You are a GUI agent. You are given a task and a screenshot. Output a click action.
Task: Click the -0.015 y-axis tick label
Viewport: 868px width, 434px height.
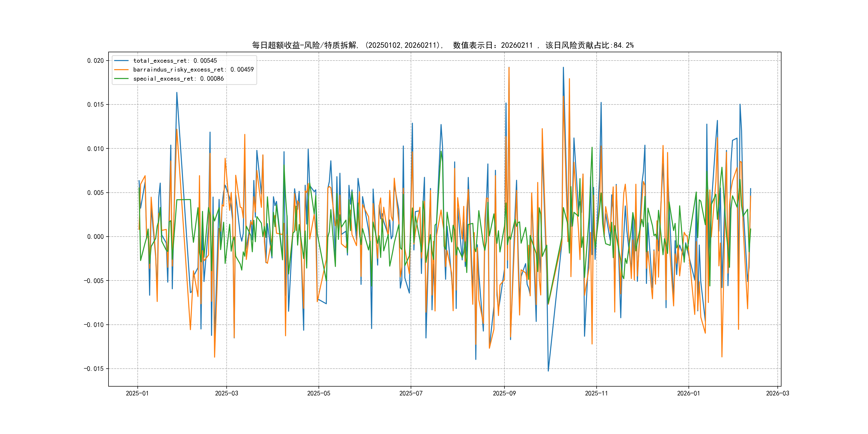[x=94, y=369]
